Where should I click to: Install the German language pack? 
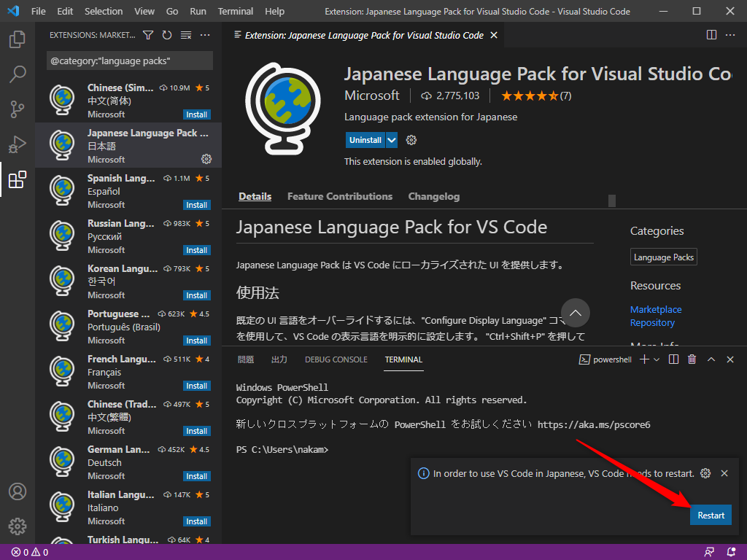[x=197, y=476]
